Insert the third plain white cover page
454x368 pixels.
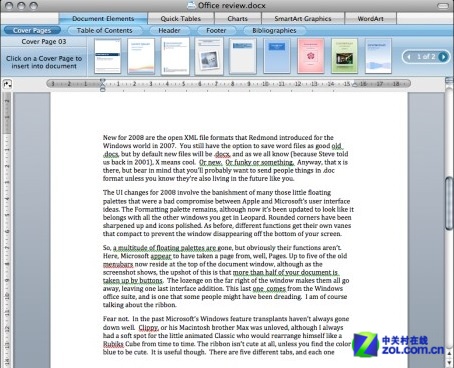175,56
